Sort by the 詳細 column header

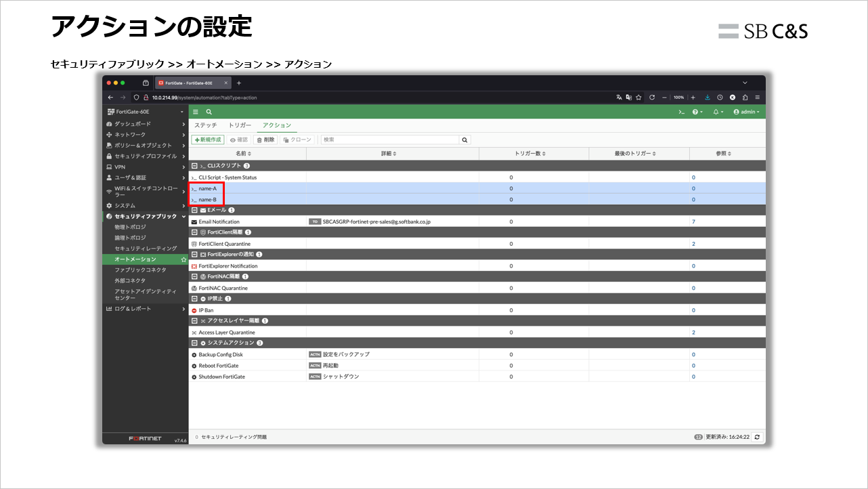pyautogui.click(x=393, y=154)
